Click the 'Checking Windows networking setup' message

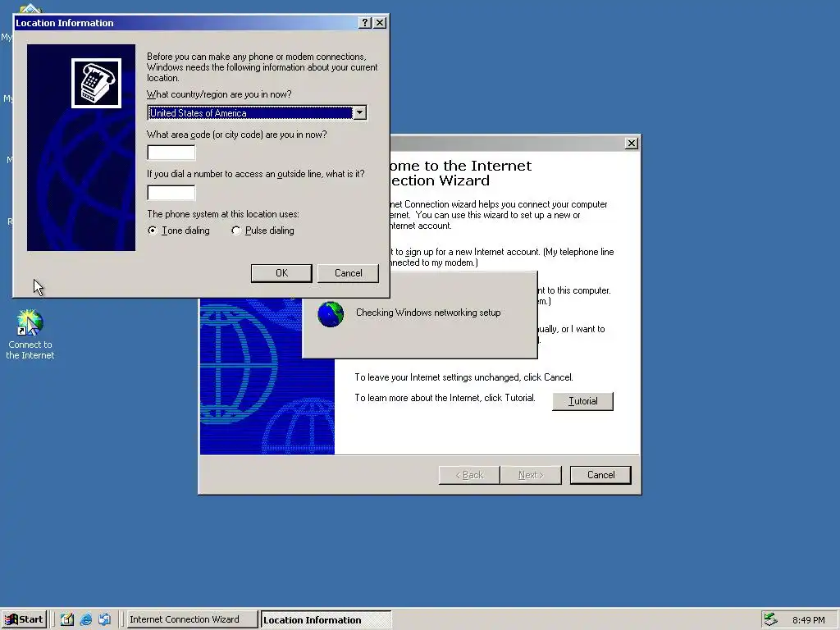pos(428,313)
